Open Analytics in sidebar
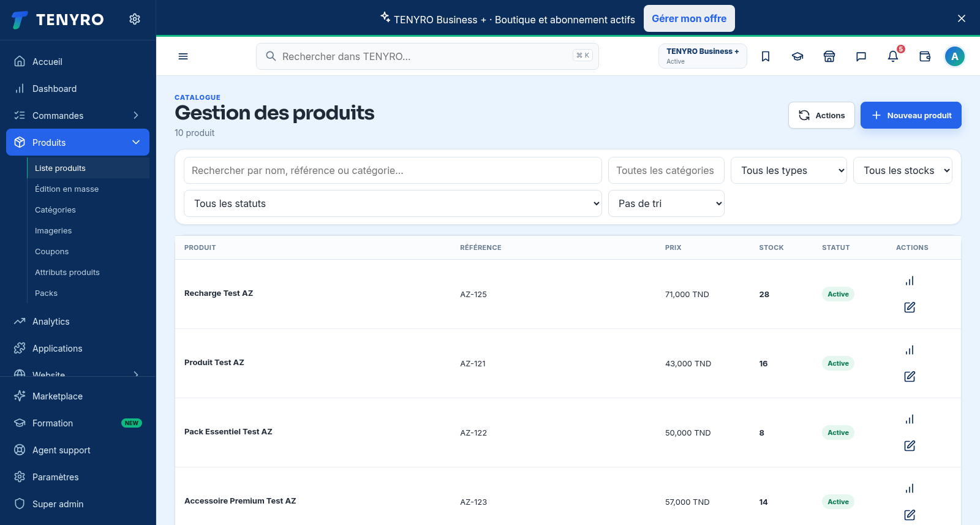This screenshot has height=525, width=980. (78, 321)
